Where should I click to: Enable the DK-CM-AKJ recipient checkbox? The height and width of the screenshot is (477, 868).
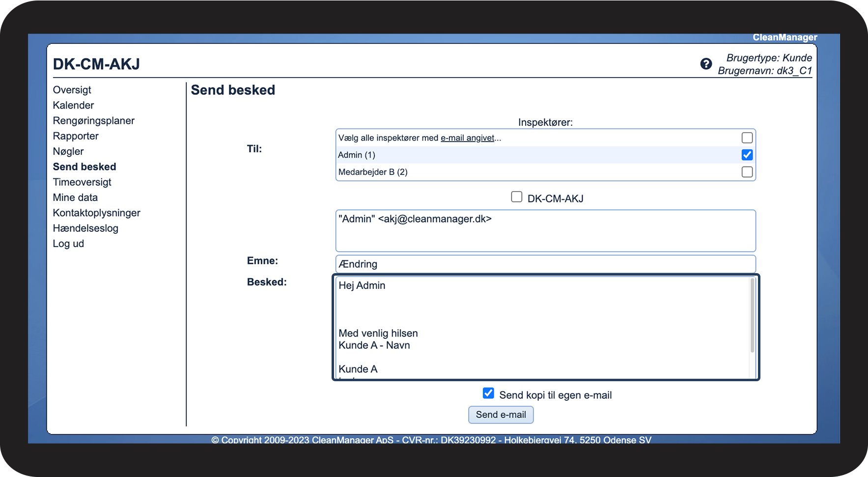[516, 197]
